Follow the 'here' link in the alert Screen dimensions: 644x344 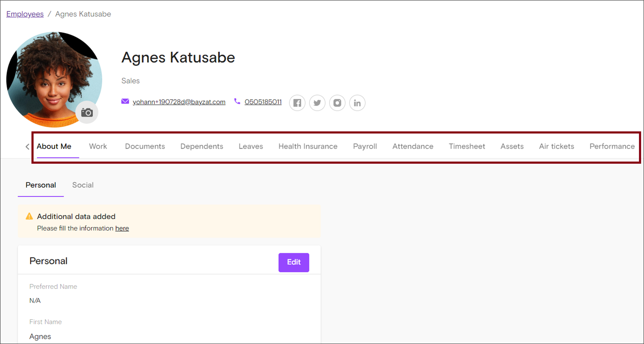(122, 228)
